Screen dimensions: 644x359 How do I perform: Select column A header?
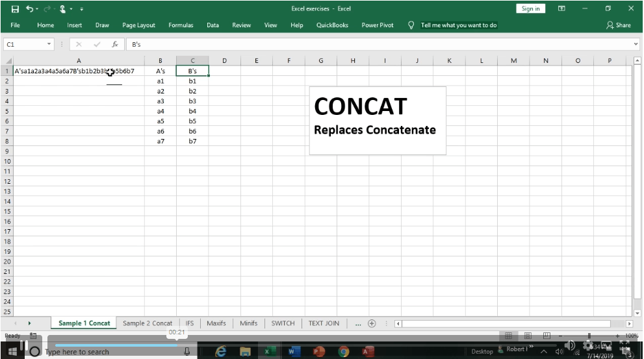tap(79, 61)
